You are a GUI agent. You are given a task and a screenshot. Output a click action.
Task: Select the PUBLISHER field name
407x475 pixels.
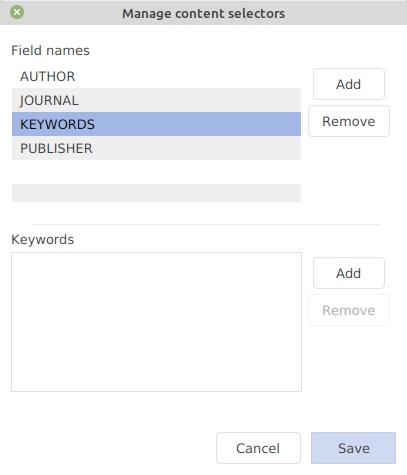pos(156,148)
